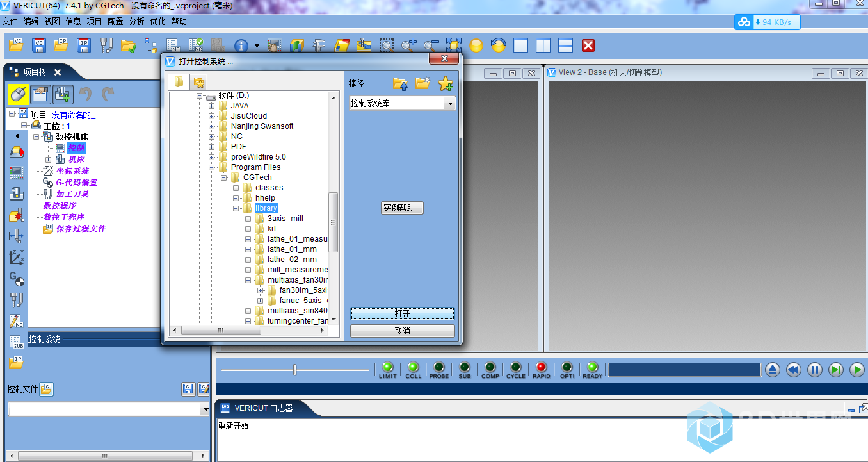
Task: Click the coordinate system XYZ sidebar icon
Action: tap(17, 258)
